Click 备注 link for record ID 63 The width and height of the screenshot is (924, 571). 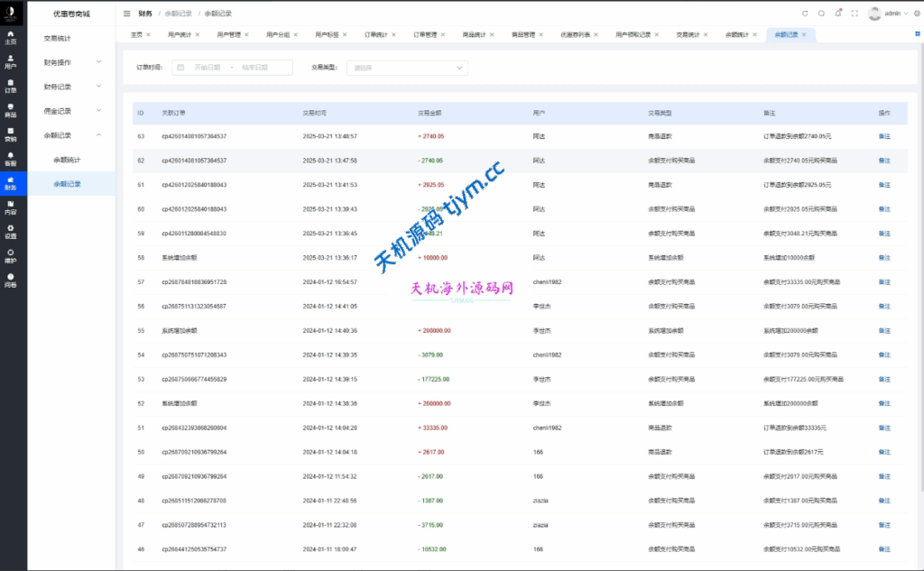884,136
